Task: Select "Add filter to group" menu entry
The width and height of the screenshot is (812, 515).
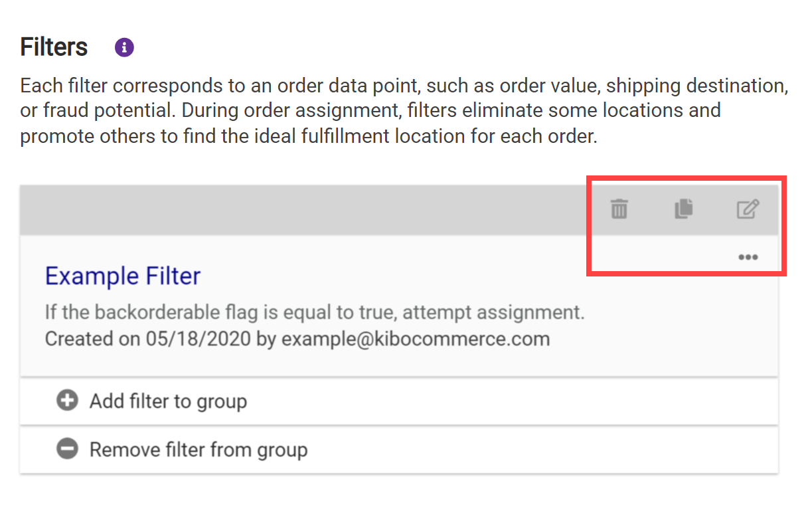Action: pos(168,401)
